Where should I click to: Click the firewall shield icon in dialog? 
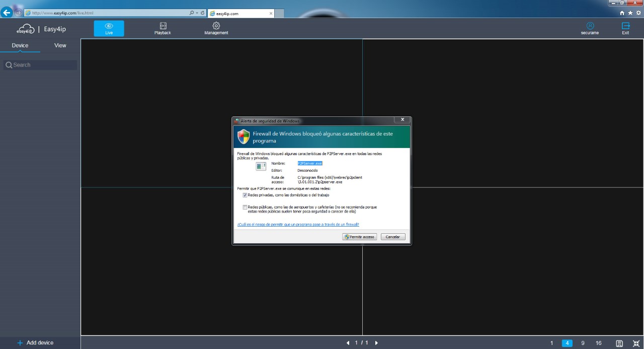tap(244, 136)
